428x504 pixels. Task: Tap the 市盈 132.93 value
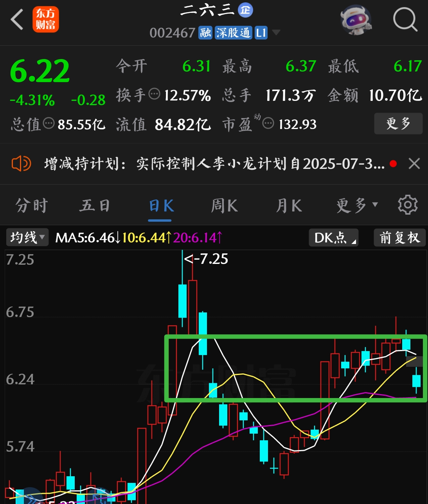pyautogui.click(x=297, y=124)
